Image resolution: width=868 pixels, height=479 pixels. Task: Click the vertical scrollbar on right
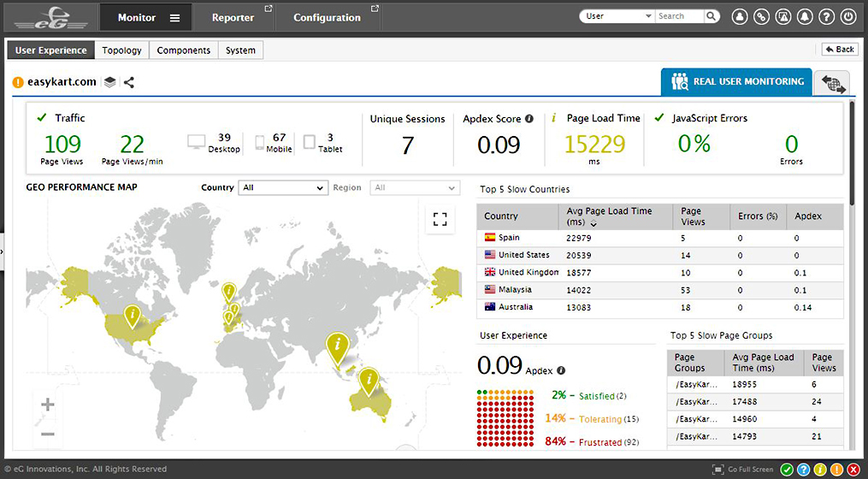point(852,153)
